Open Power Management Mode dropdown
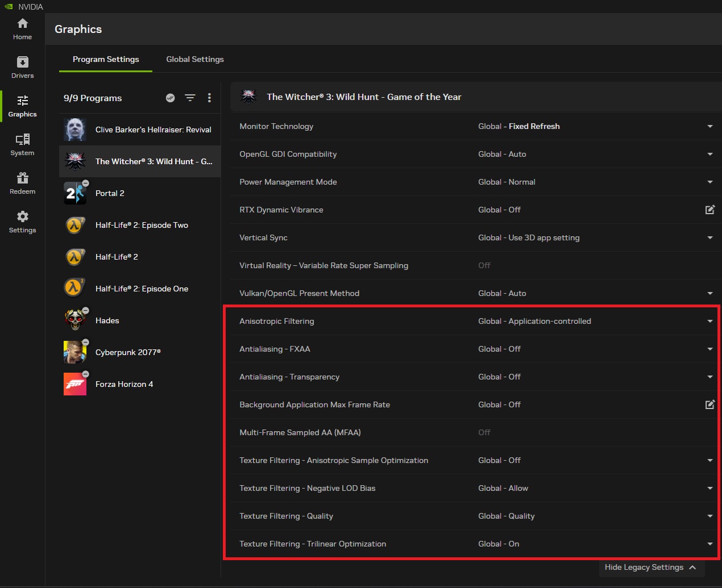722x588 pixels. [x=710, y=182]
